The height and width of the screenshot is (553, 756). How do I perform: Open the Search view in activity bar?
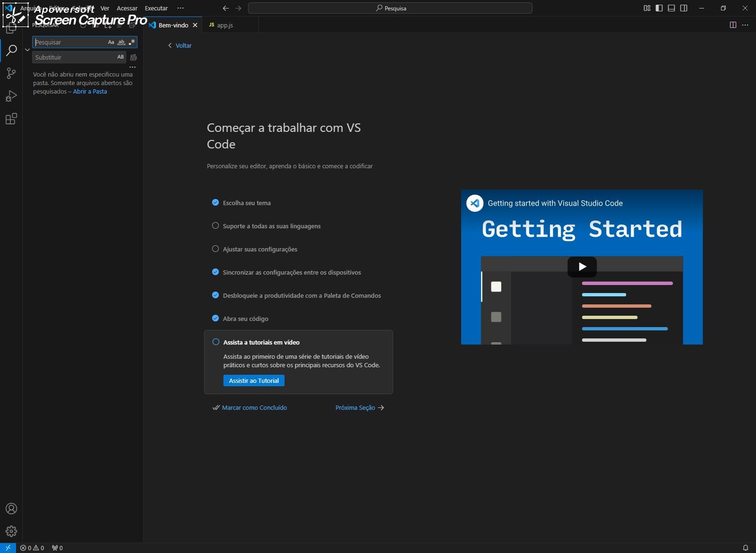[x=11, y=50]
